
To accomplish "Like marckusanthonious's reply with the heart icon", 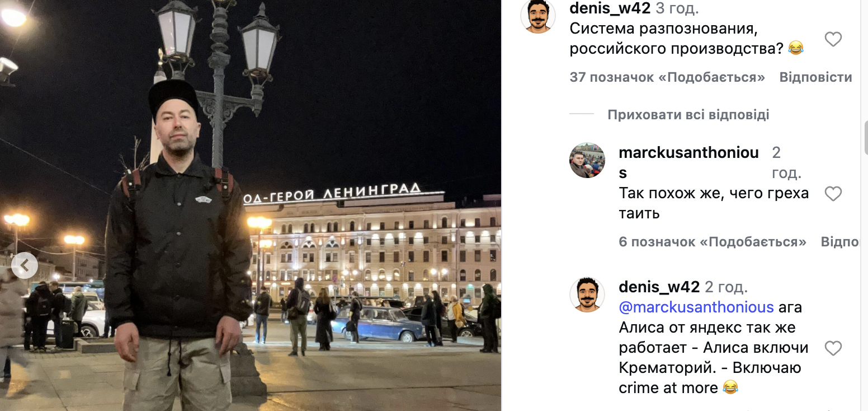I will tap(833, 194).
